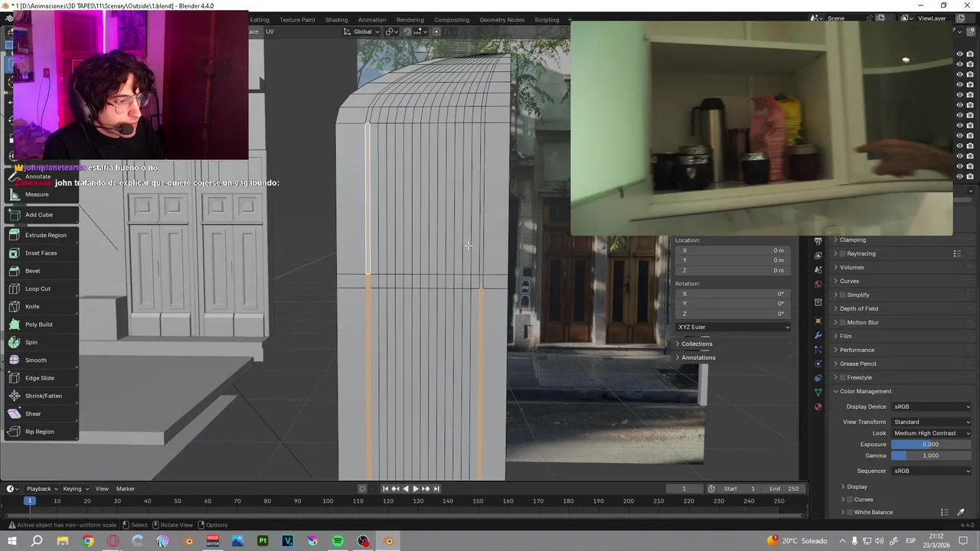This screenshot has height=551, width=980.
Task: Open the View Transform Standard dropdown
Action: [x=931, y=422]
